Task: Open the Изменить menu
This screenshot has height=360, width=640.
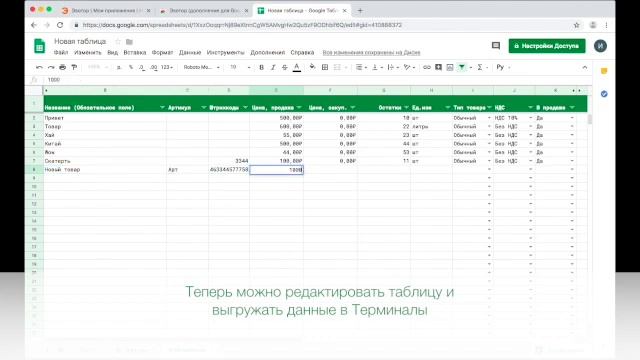Action: point(88,53)
